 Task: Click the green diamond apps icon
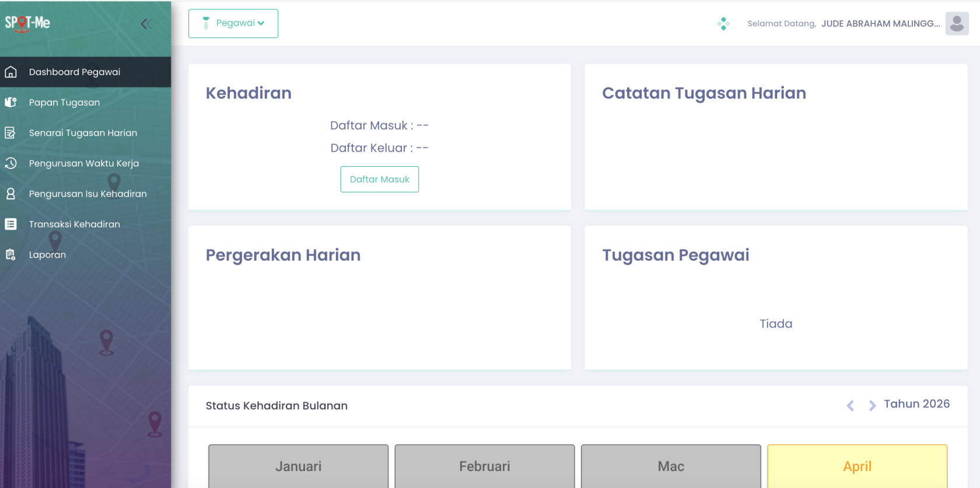pos(723,24)
